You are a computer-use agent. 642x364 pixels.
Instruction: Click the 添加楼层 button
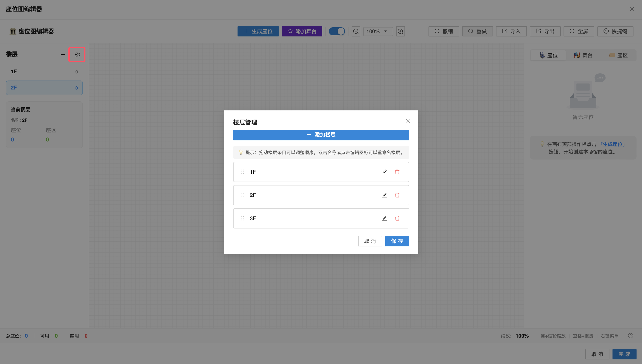pyautogui.click(x=321, y=134)
